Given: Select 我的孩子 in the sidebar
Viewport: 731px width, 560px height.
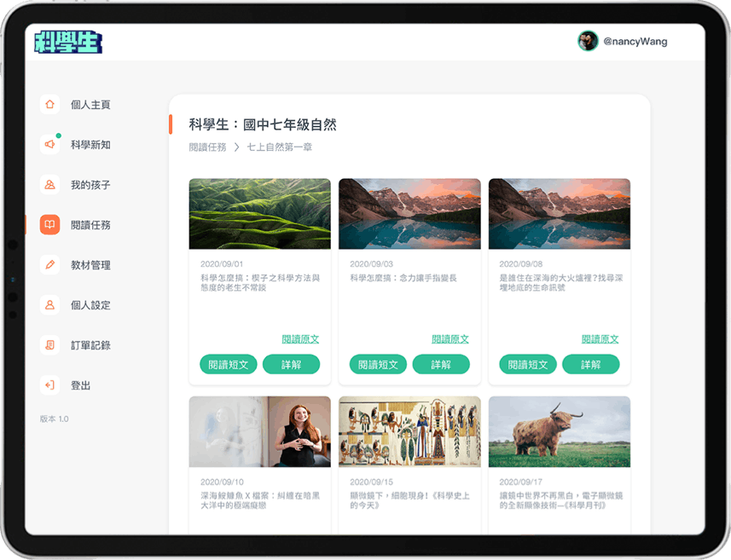Looking at the screenshot, I should point(90,185).
